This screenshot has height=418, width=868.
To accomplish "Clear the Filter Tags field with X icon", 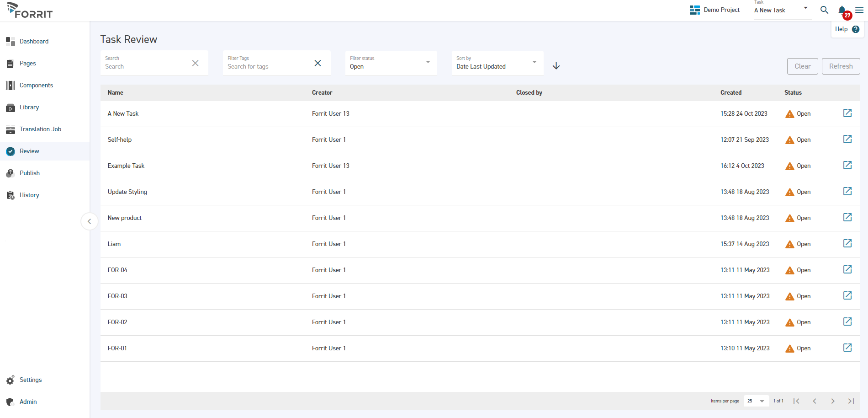I will [x=318, y=63].
